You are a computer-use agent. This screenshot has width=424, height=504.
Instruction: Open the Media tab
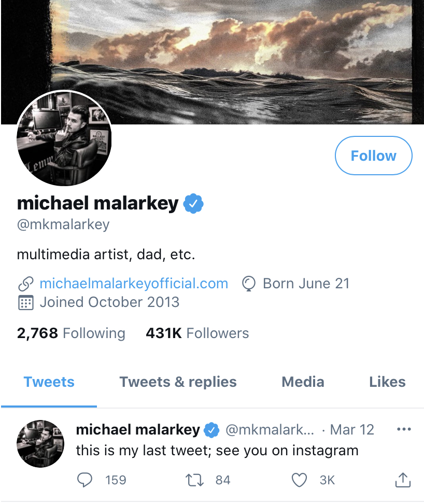(x=303, y=382)
